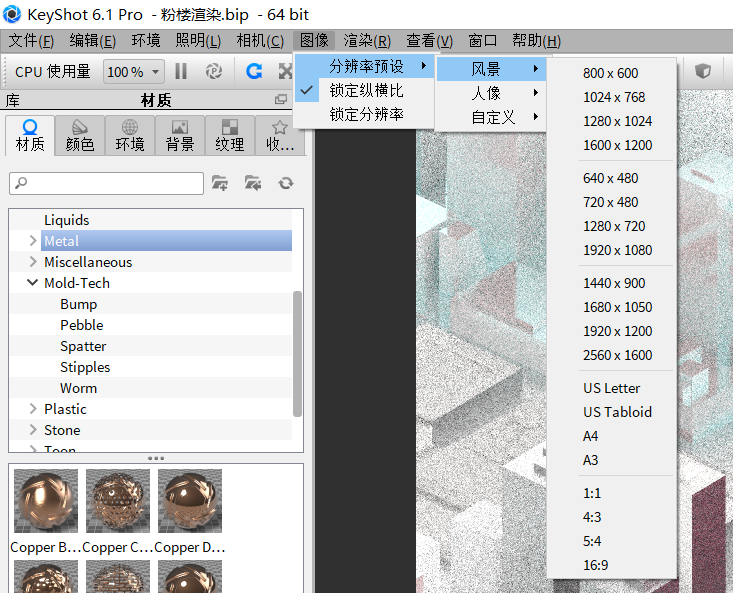Click the add folder icon

pyautogui.click(x=220, y=183)
